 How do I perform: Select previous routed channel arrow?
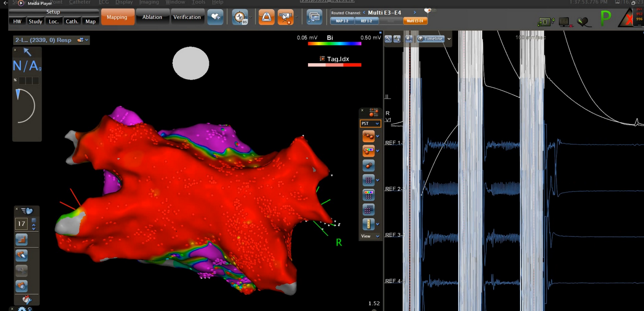click(x=364, y=13)
